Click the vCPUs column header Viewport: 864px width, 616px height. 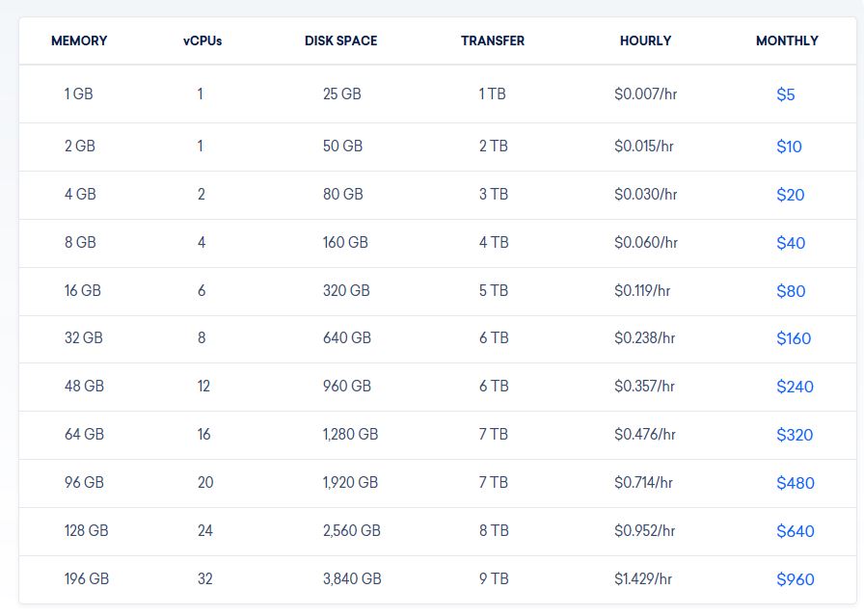(x=202, y=40)
